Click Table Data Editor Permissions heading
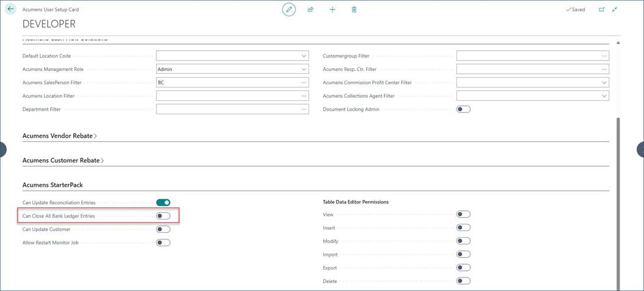The width and height of the screenshot is (644, 291). tap(356, 202)
